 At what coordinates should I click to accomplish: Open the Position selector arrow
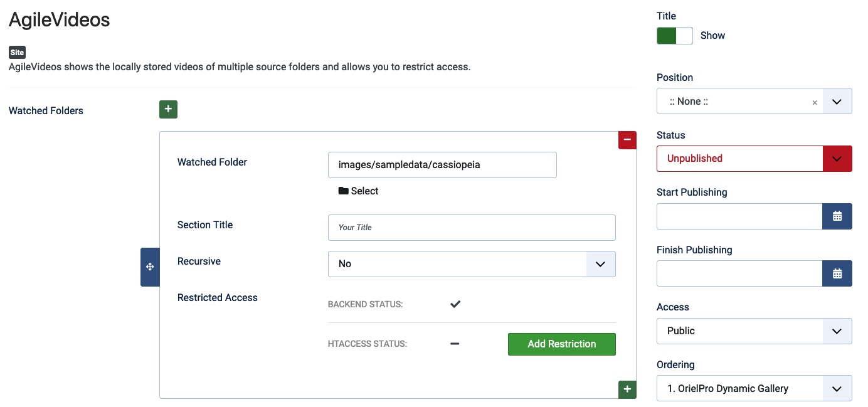click(x=837, y=101)
